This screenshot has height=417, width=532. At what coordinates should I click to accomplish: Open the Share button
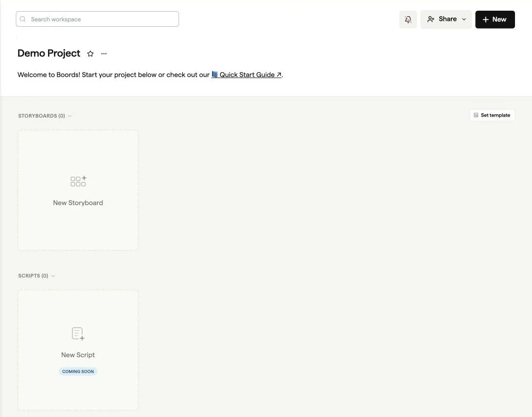point(446,19)
